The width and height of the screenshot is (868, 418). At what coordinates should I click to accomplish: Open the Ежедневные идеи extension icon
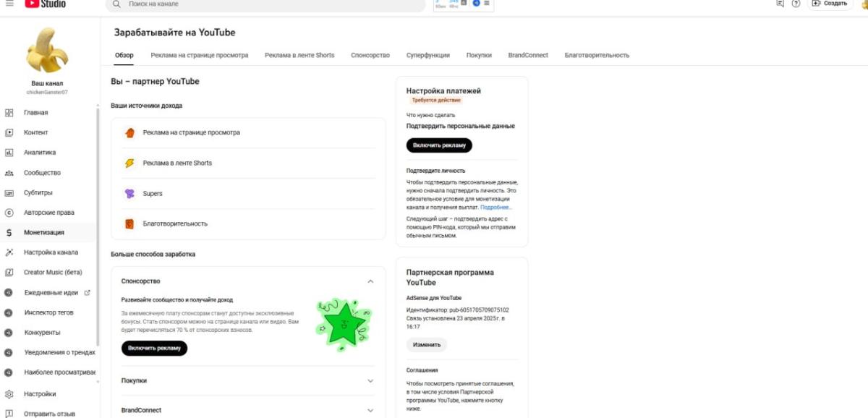[9, 293]
